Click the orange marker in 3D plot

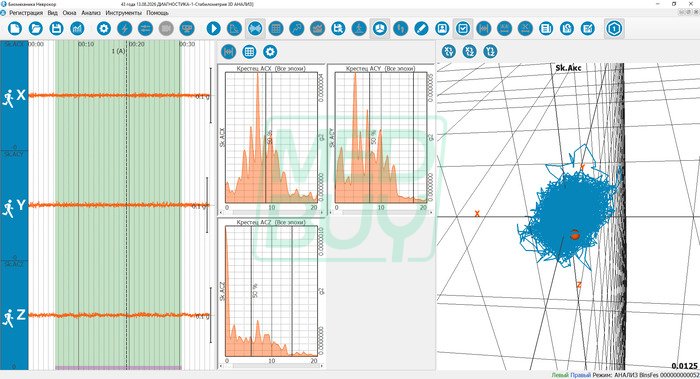(x=575, y=234)
